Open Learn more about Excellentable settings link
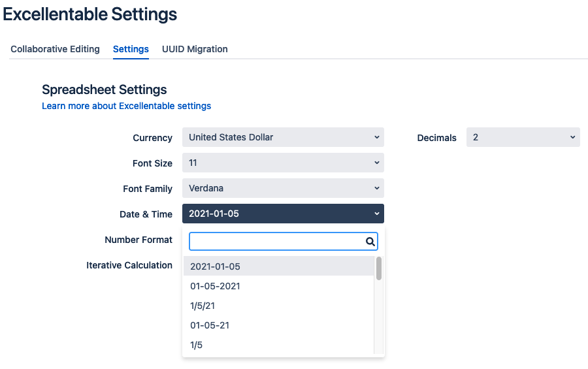 tap(126, 106)
